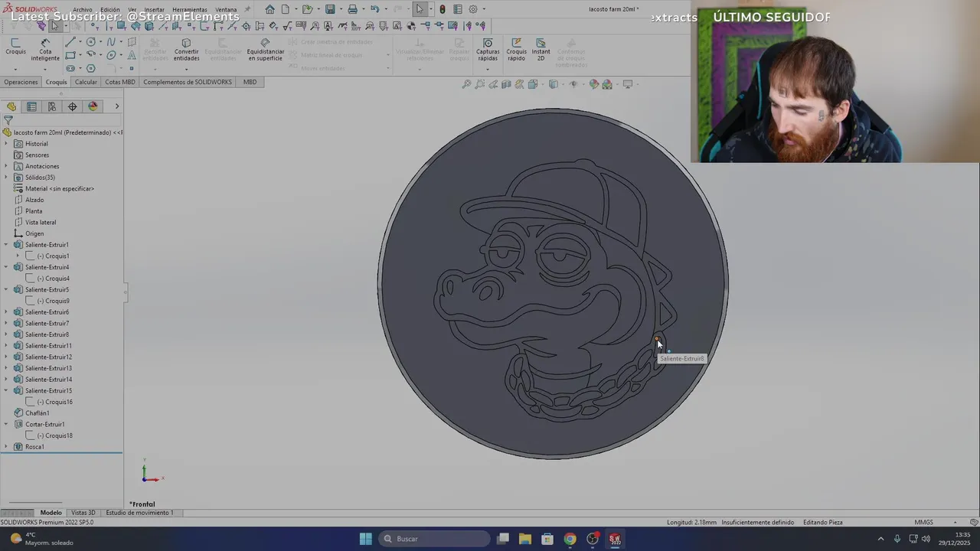
Task: Click Edit appearance color sphere icon
Action: (x=593, y=84)
